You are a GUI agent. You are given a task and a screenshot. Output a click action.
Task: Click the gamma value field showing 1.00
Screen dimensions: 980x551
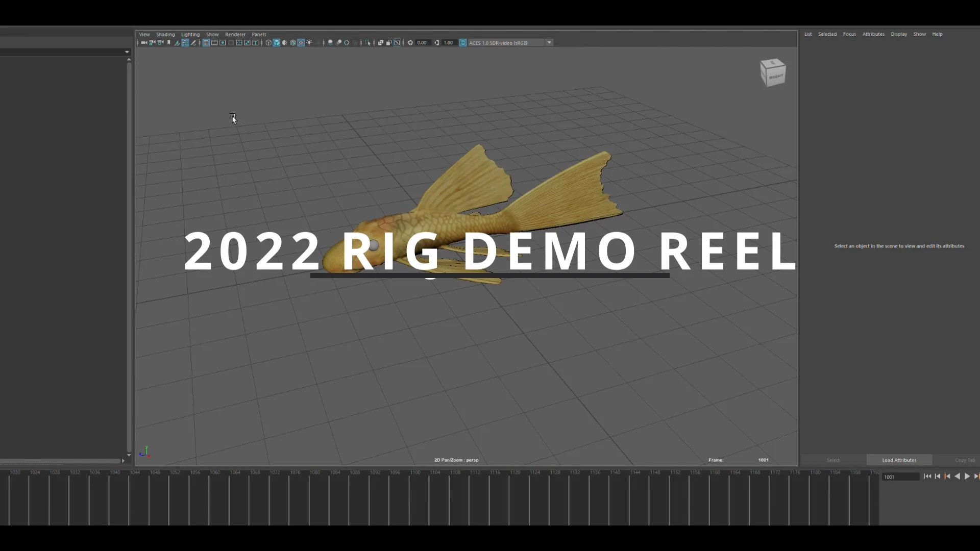(x=449, y=43)
